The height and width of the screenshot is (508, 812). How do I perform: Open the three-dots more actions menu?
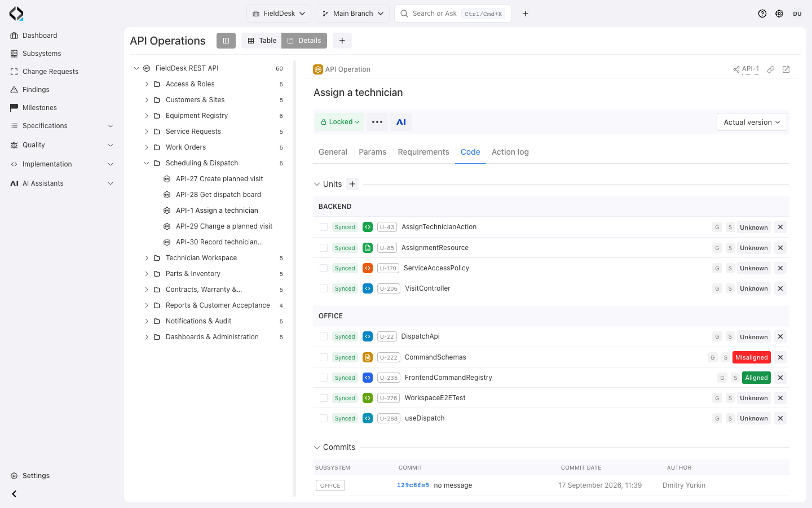(x=377, y=122)
